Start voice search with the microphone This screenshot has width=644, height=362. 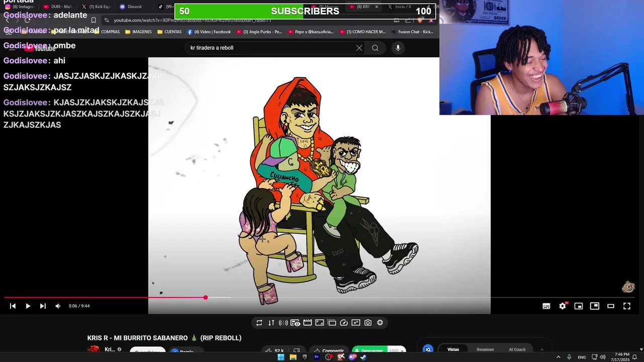pyautogui.click(x=398, y=48)
